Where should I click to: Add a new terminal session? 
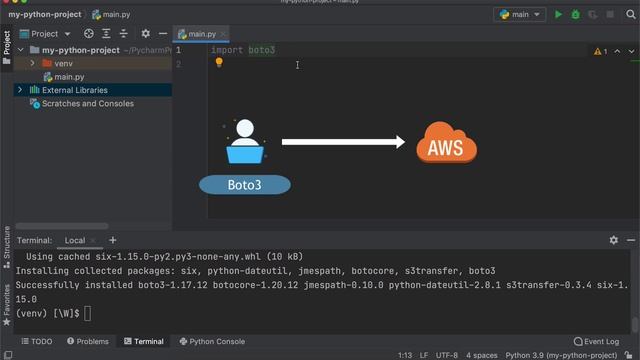tap(113, 240)
